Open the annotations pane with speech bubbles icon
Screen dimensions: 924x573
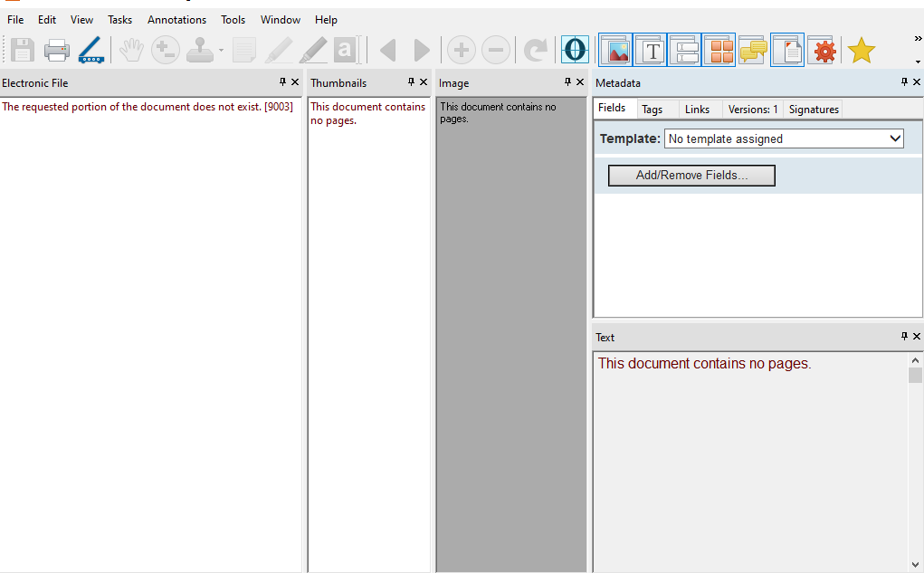pos(753,51)
